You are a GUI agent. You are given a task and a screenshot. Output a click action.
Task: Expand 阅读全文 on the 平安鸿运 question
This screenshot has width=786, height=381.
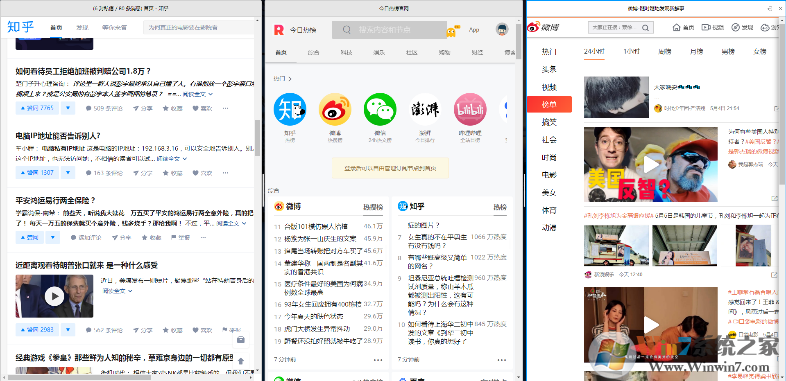pos(231,223)
